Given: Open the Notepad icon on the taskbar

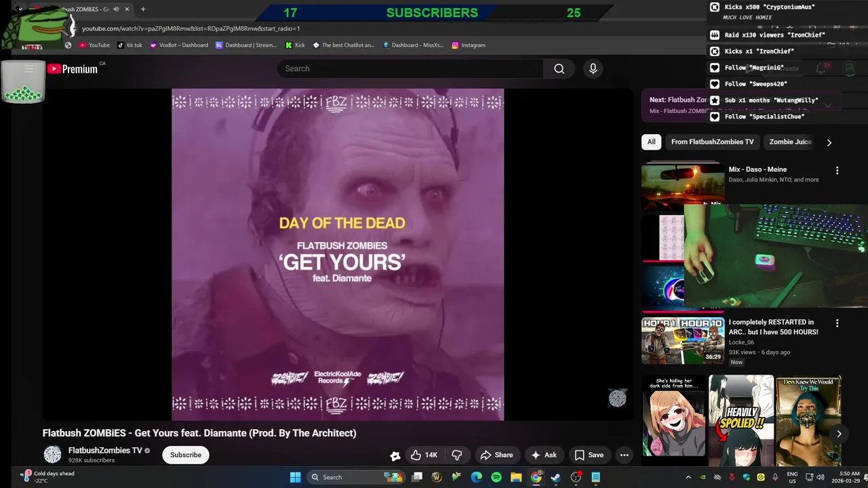Looking at the screenshot, I should [x=595, y=477].
